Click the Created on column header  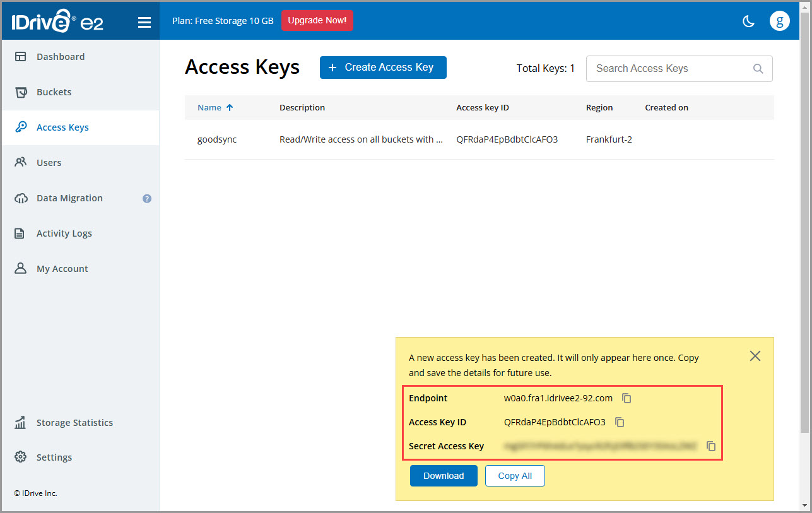[x=666, y=107]
